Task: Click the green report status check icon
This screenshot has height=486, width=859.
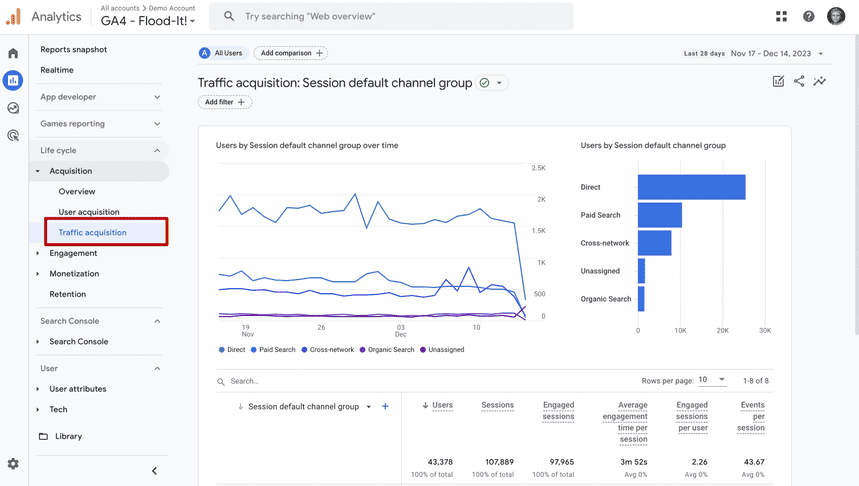Action: 484,83
